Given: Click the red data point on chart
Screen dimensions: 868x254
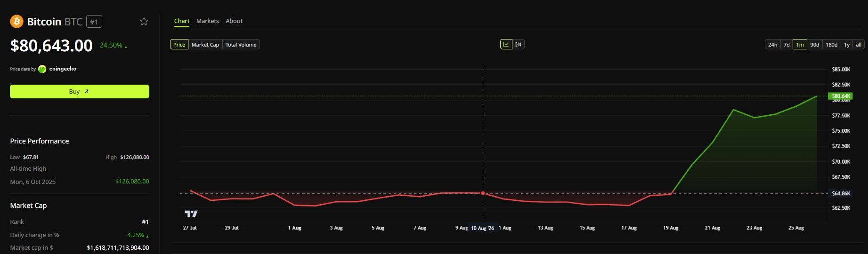Looking at the screenshot, I should [483, 193].
